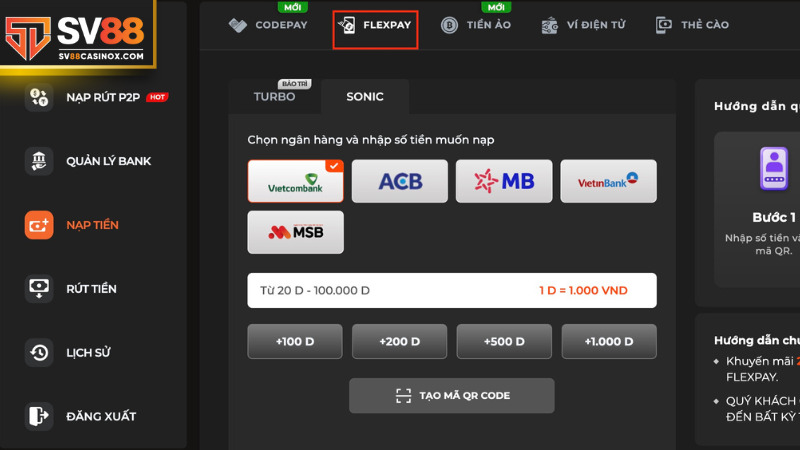Select the orange Nạp Tiền wallet icon
The image size is (800, 450).
[39, 225]
